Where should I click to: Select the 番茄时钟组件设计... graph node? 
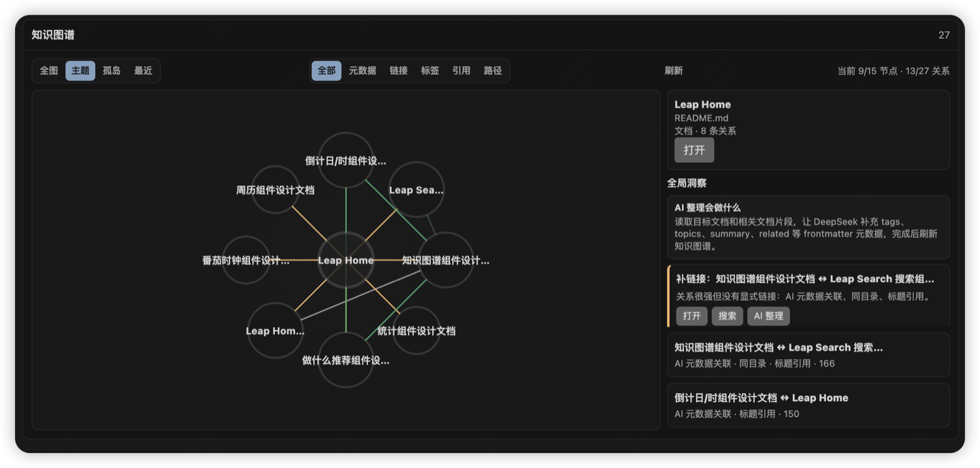click(246, 261)
